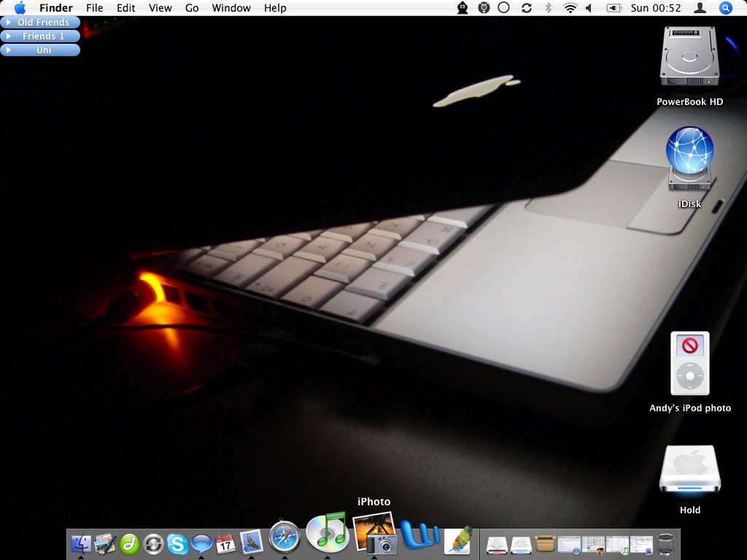The height and width of the screenshot is (560, 747).
Task: Open the green Dreamweaver dock icon
Action: 129,544
